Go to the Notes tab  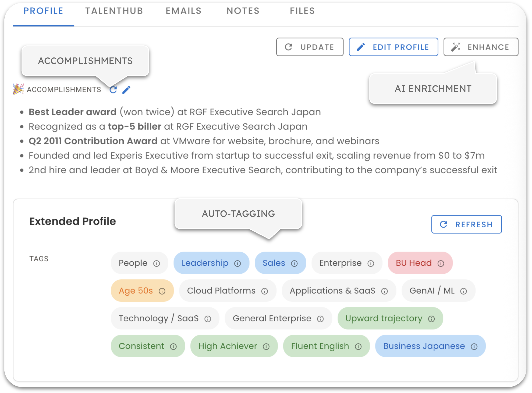coord(243,11)
